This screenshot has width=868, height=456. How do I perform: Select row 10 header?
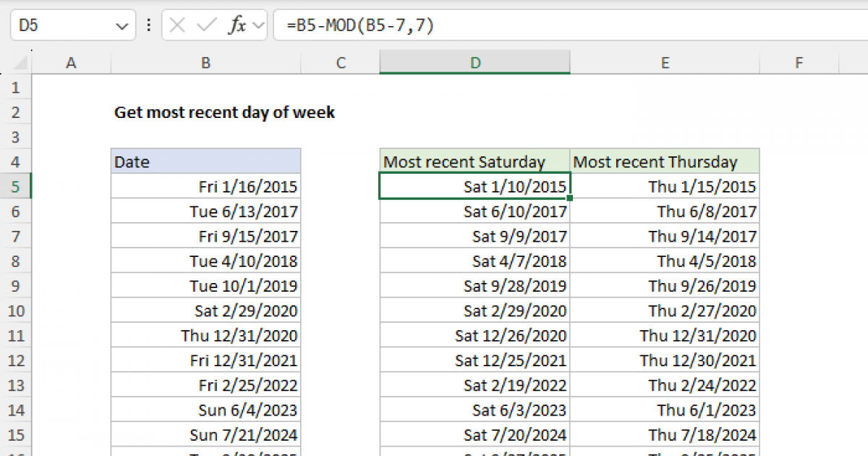(16, 311)
